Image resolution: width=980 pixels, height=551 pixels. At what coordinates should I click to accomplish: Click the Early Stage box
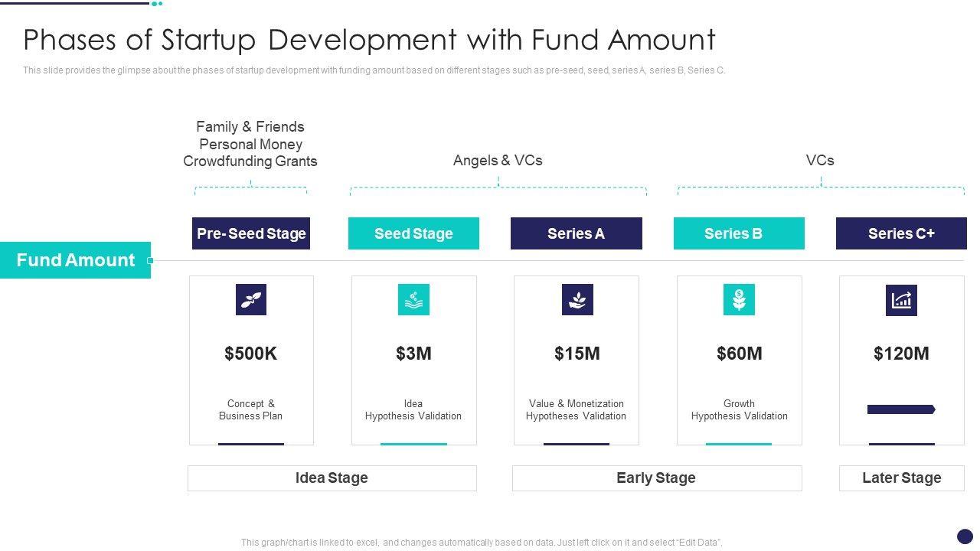point(656,478)
